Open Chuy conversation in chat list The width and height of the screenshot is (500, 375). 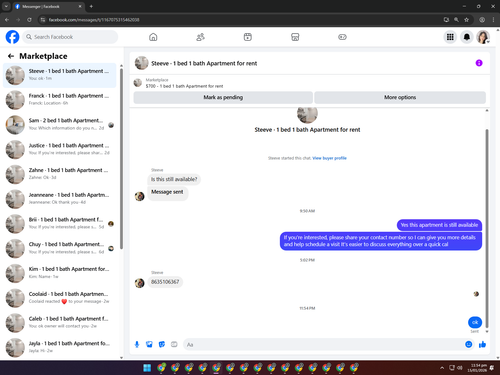click(x=60, y=248)
